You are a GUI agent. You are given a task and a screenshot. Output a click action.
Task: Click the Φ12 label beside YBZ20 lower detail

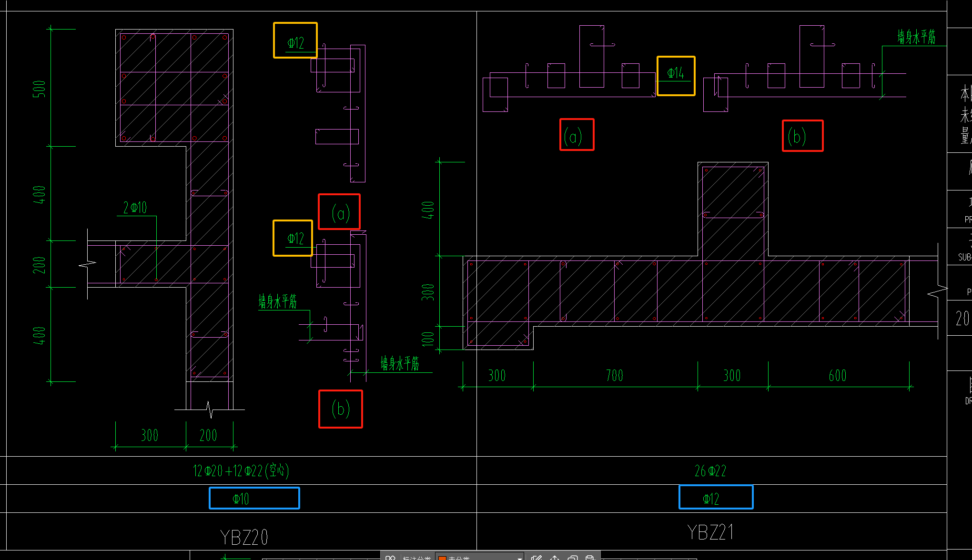(x=295, y=238)
